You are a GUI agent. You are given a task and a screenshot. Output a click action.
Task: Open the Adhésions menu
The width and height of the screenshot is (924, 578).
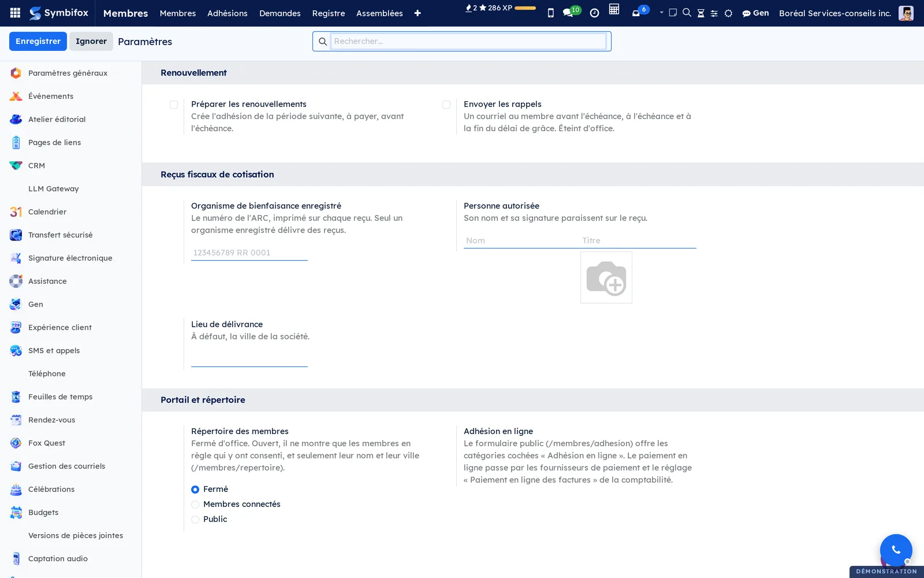228,13
